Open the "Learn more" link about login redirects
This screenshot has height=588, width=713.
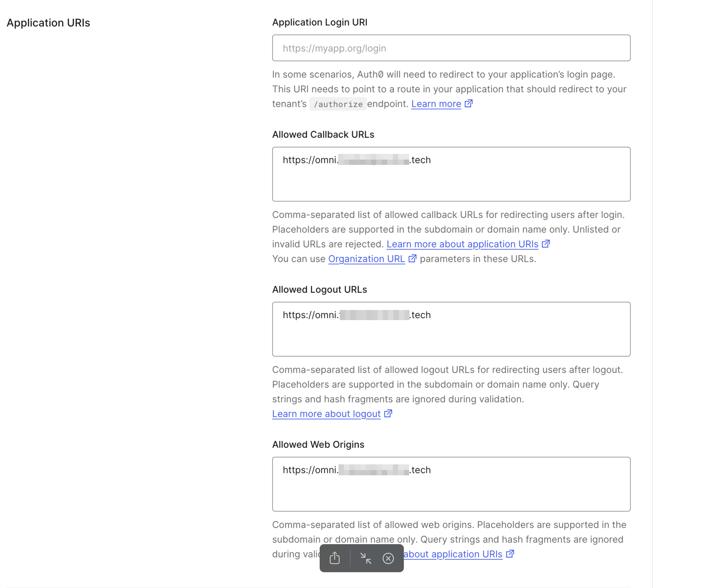[436, 104]
